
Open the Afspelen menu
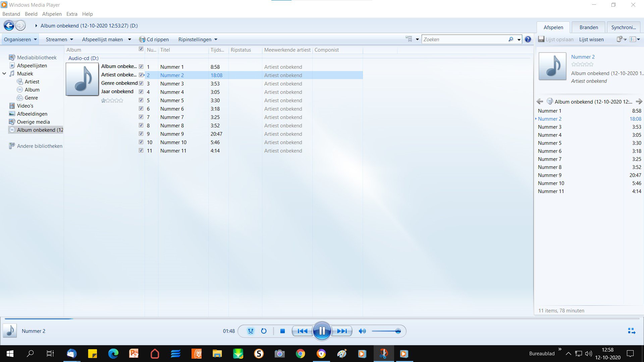point(52,14)
